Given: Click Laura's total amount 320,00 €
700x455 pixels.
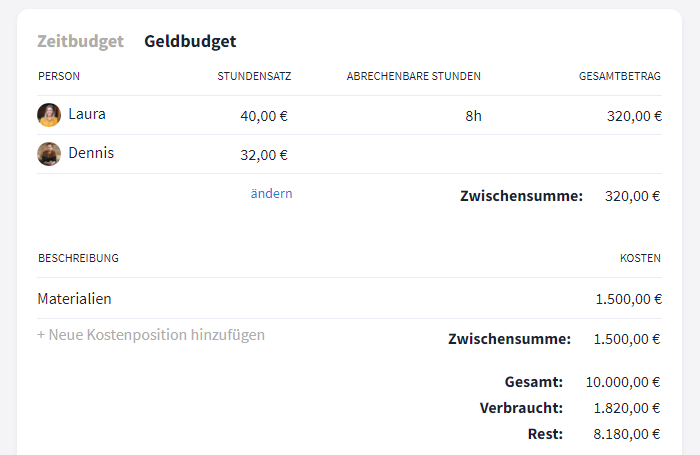Looking at the screenshot, I should click(x=634, y=116).
